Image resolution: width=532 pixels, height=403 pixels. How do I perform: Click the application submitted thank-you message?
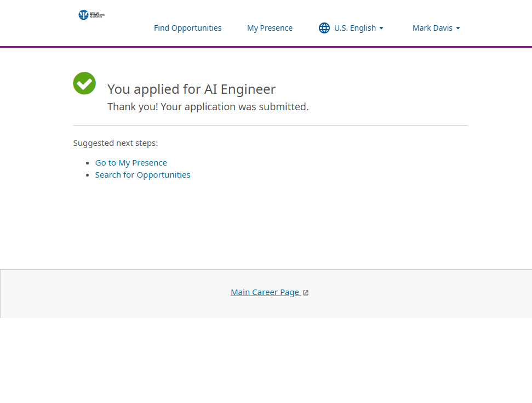coord(208,107)
